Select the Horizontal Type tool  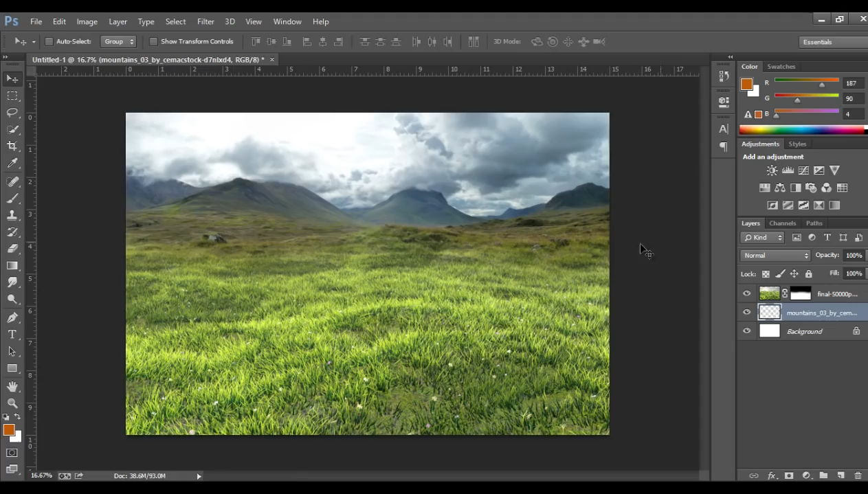coord(12,335)
